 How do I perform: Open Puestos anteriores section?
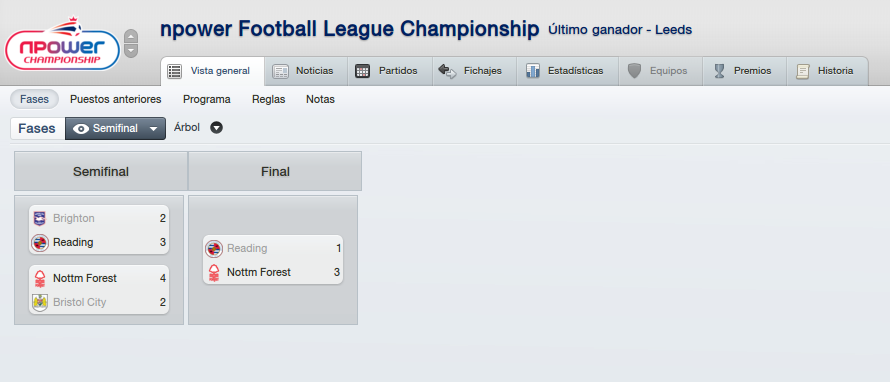116,99
